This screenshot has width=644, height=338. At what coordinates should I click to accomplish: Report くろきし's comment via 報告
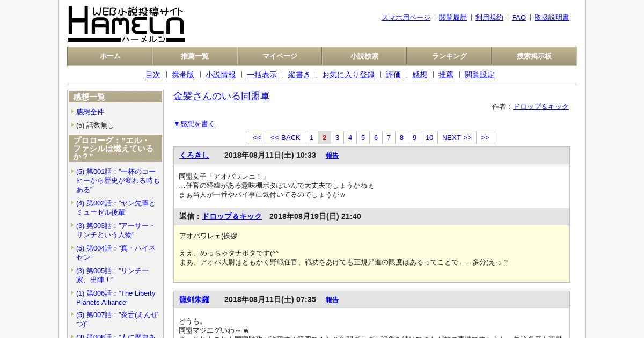click(x=332, y=156)
